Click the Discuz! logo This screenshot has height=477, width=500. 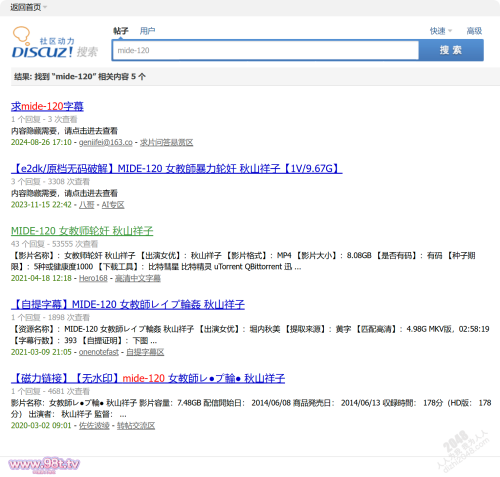[x=55, y=43]
